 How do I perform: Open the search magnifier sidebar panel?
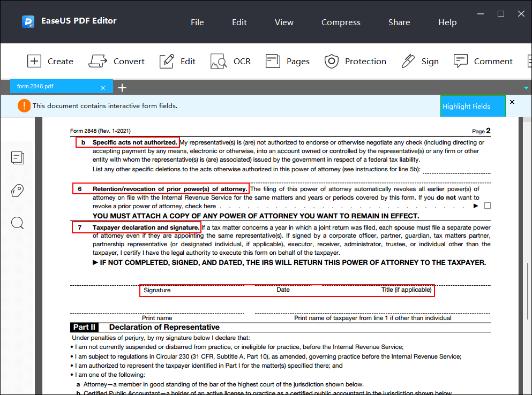click(x=17, y=223)
